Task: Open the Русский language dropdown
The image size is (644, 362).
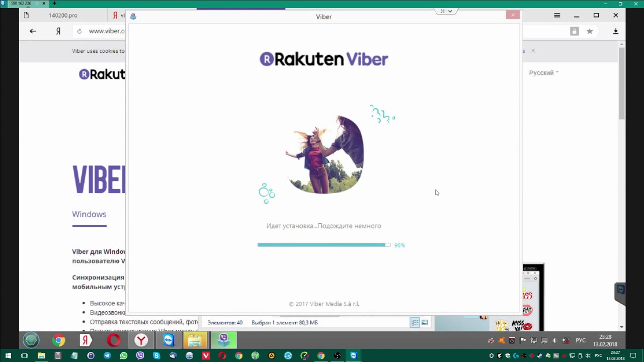Action: pyautogui.click(x=543, y=73)
